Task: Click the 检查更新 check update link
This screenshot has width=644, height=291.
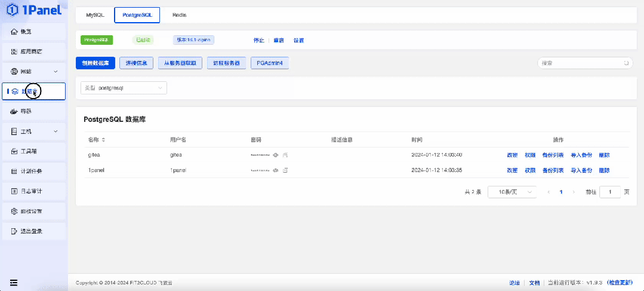Action: coord(621,283)
